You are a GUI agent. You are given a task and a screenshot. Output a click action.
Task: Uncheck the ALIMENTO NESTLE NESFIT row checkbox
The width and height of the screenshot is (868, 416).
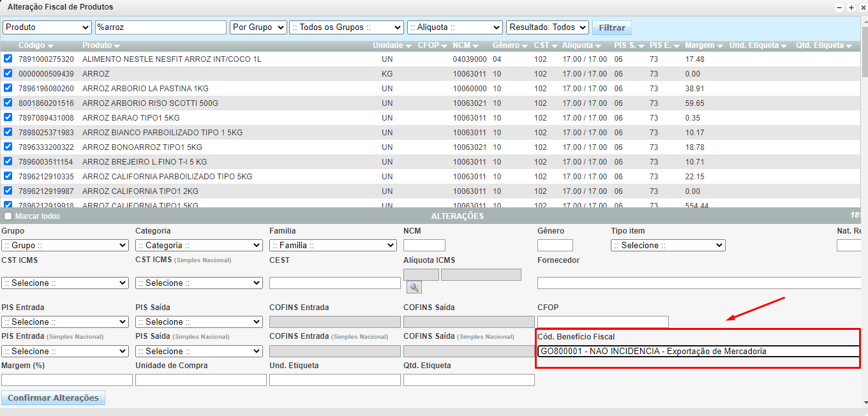click(8, 59)
